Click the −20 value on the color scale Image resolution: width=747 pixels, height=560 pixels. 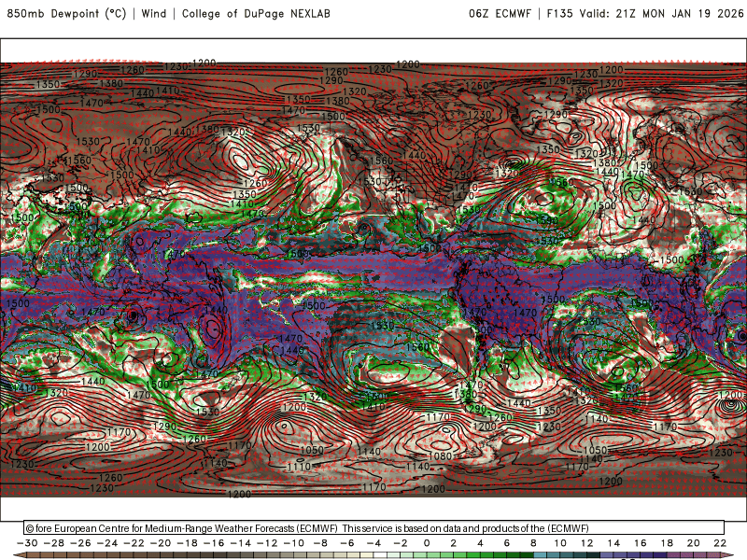[x=161, y=543]
